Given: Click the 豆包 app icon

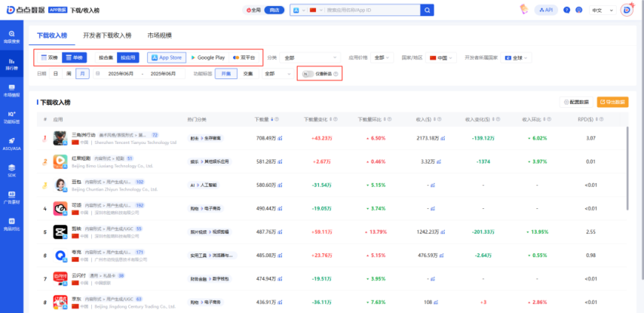Looking at the screenshot, I should (x=60, y=185).
